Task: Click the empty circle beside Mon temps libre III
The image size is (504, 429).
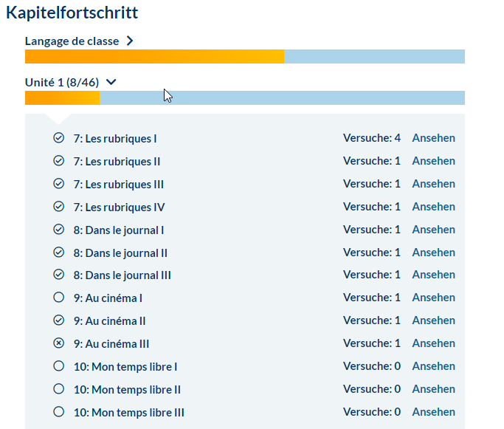Action: click(59, 412)
